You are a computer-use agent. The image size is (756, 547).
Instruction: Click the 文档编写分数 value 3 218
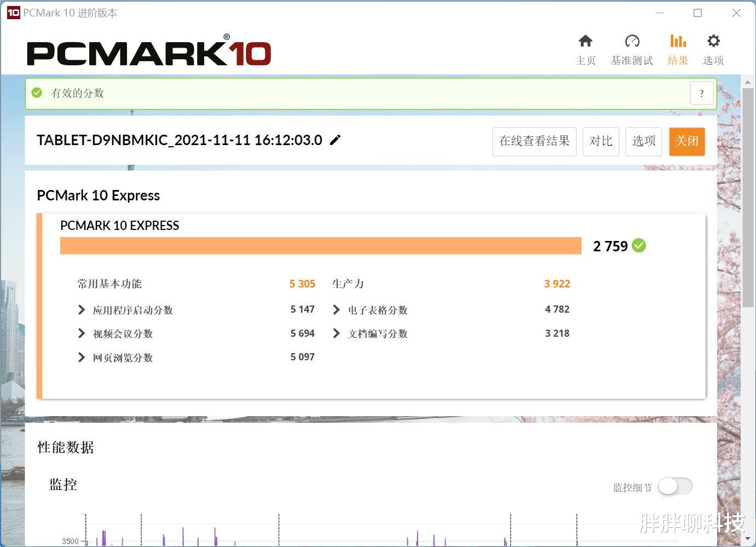557,333
